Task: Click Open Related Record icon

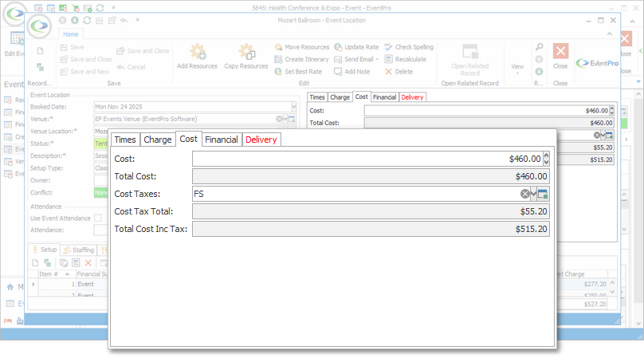Action: coord(470,52)
